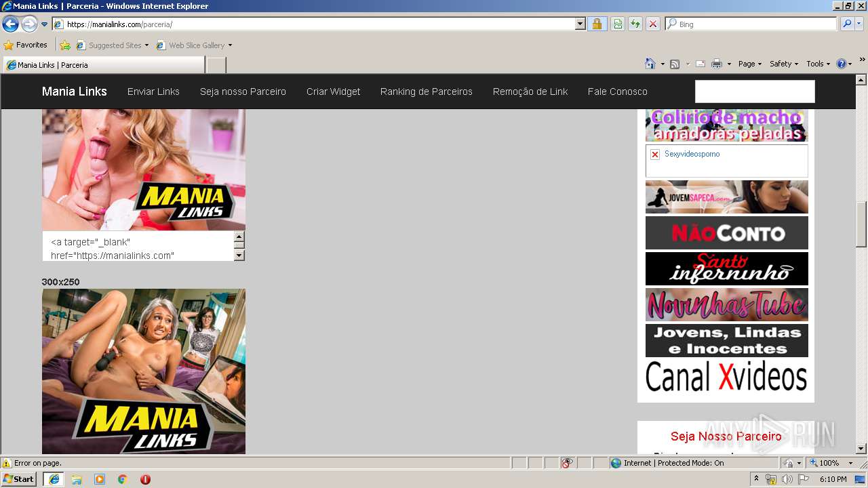Expand the Home button dropdown arrow
Screen dimensions: 868x488
663,64
